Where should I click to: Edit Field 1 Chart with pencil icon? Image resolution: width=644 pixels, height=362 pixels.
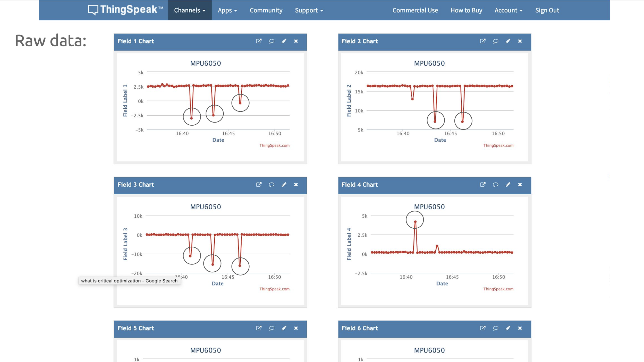pyautogui.click(x=284, y=41)
